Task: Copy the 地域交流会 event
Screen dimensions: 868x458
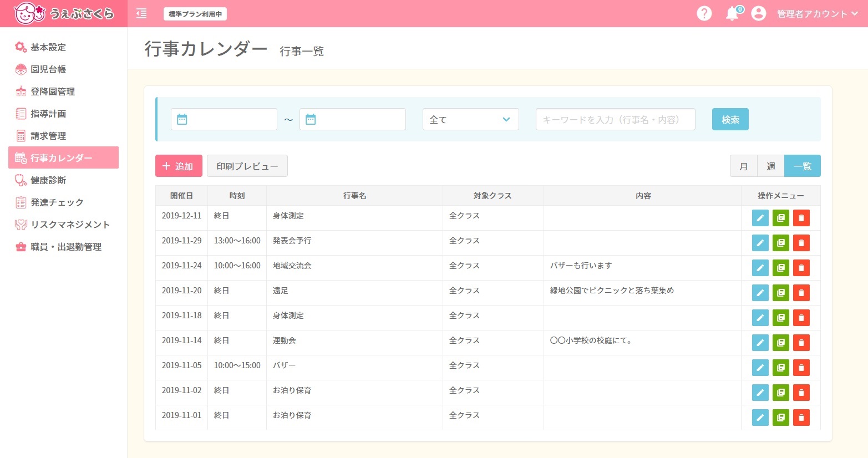Action: point(781,268)
